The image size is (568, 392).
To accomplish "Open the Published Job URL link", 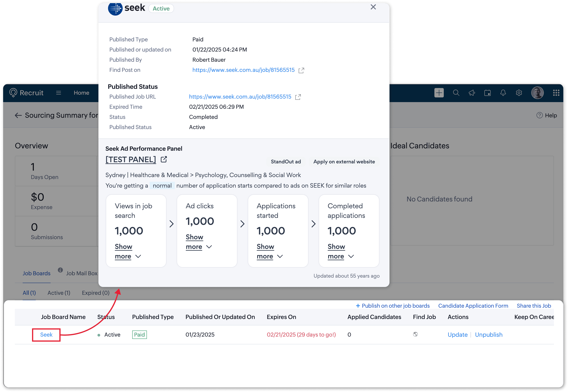I will (x=240, y=97).
